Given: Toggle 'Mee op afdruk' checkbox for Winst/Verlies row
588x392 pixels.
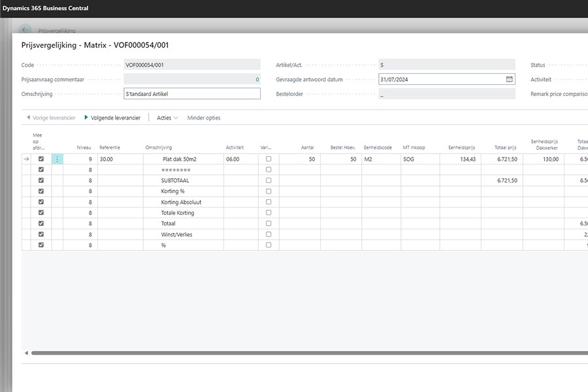Looking at the screenshot, I should coord(41,235).
